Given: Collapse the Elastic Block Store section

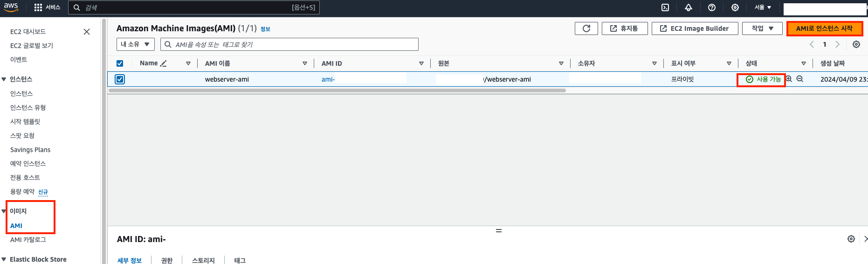Looking at the screenshot, I should [x=4, y=259].
